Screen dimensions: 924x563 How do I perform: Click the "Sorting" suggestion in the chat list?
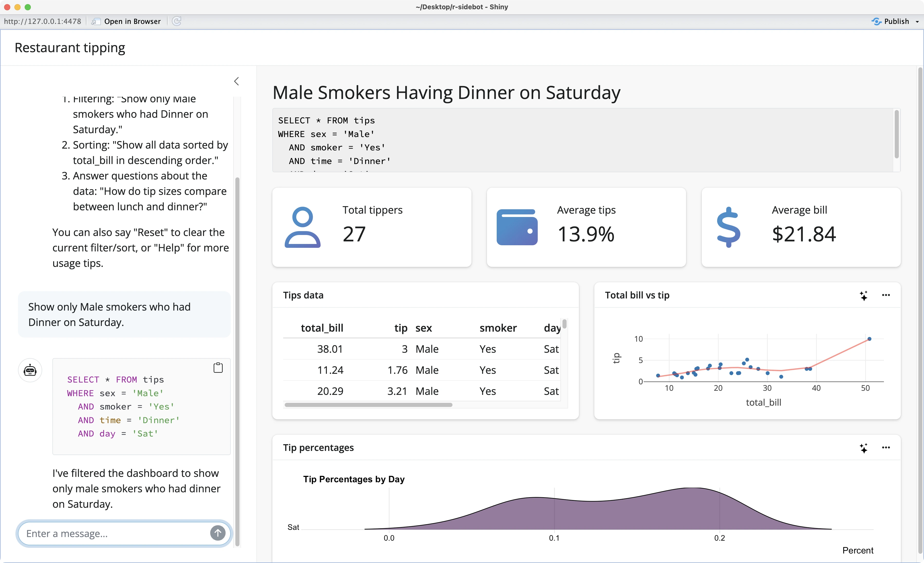click(x=150, y=153)
